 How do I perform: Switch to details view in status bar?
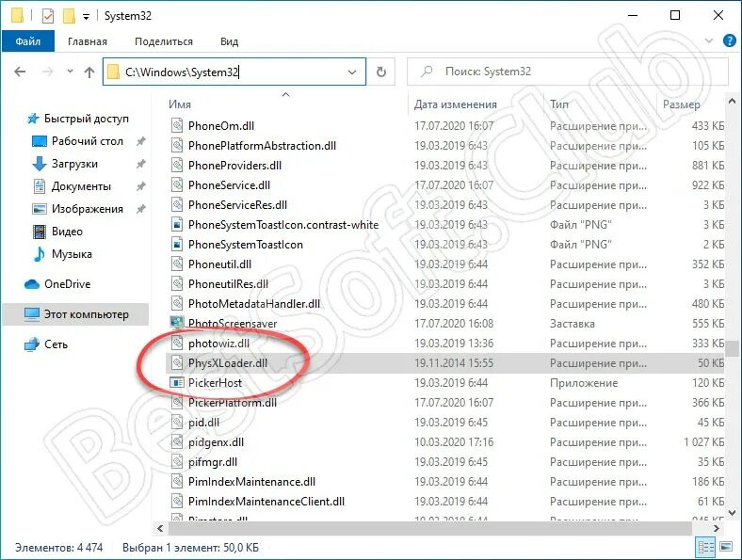[x=705, y=547]
